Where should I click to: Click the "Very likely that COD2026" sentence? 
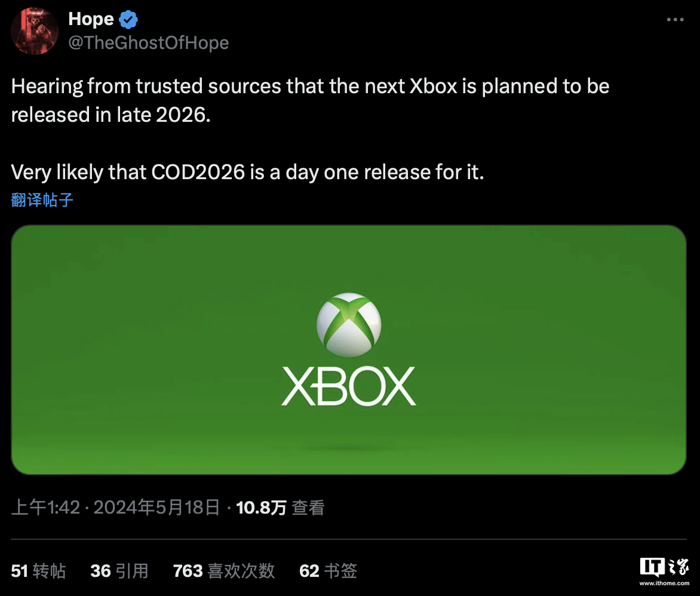point(247,173)
